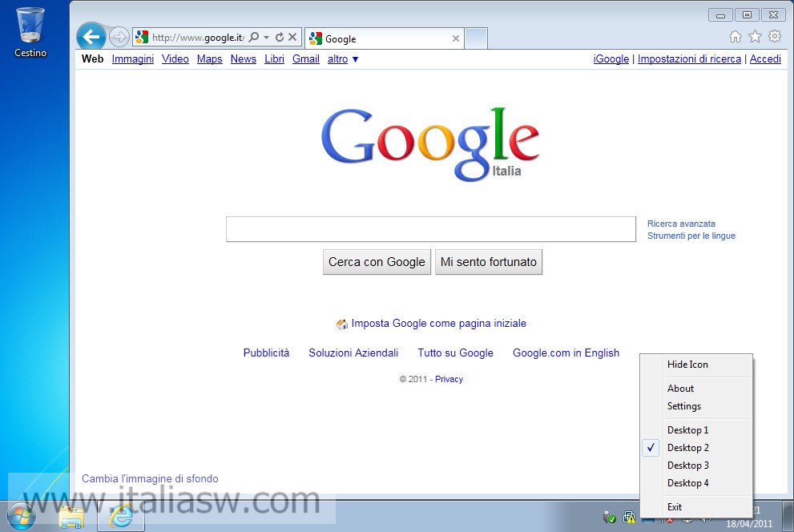Screen dimensions: 794x532
Task: Open the Privacy link
Action: pos(449,379)
